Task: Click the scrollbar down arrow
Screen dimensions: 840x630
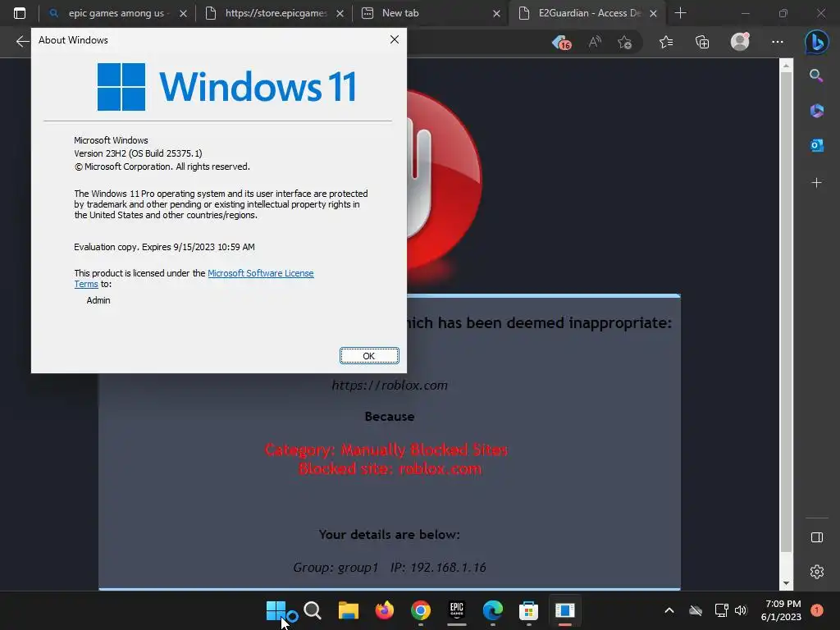Action: tap(786, 583)
